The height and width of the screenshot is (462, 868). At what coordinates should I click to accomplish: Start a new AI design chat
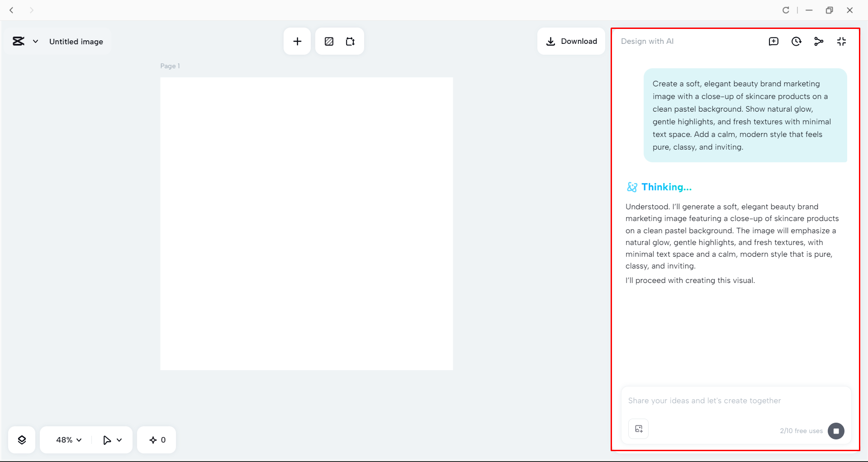tap(774, 41)
